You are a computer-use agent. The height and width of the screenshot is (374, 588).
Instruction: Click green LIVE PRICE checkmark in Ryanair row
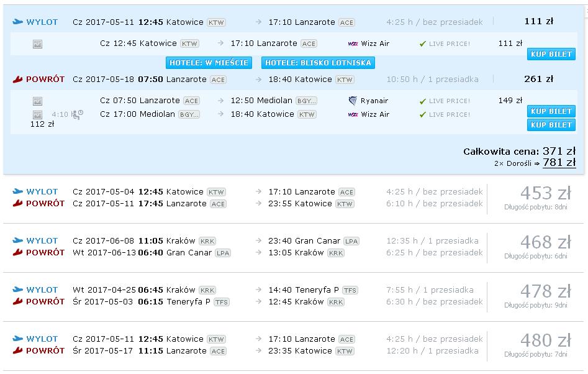pyautogui.click(x=423, y=101)
